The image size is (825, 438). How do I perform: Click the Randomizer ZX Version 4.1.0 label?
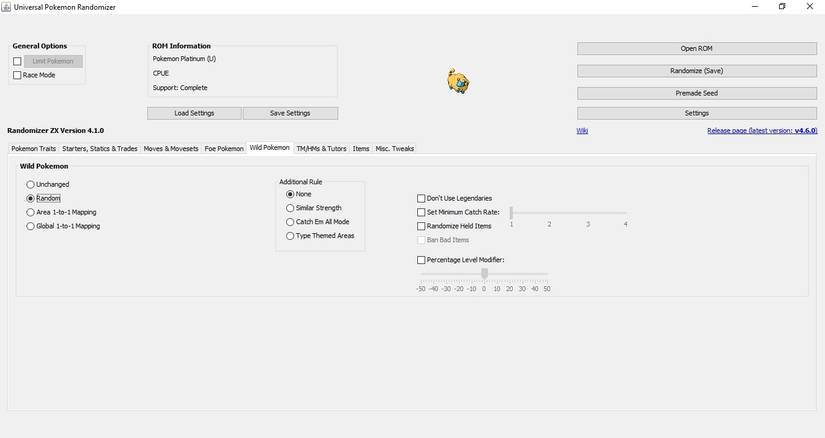(55, 131)
